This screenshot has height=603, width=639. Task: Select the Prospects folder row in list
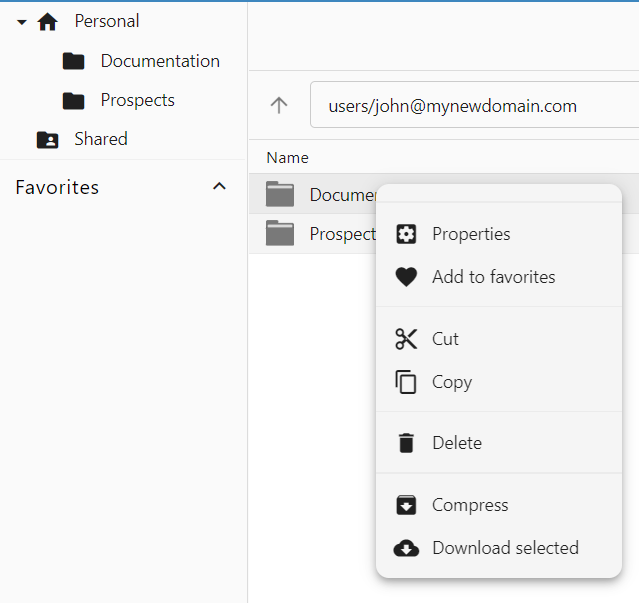point(320,234)
